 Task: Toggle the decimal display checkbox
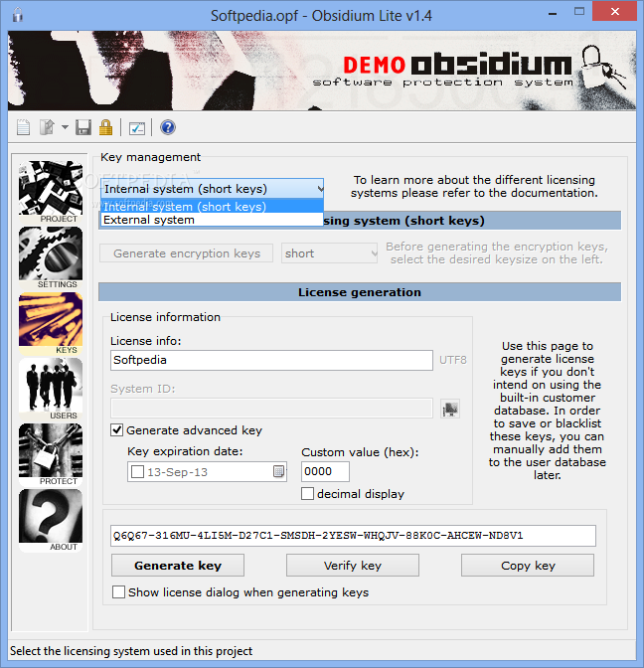[x=307, y=494]
